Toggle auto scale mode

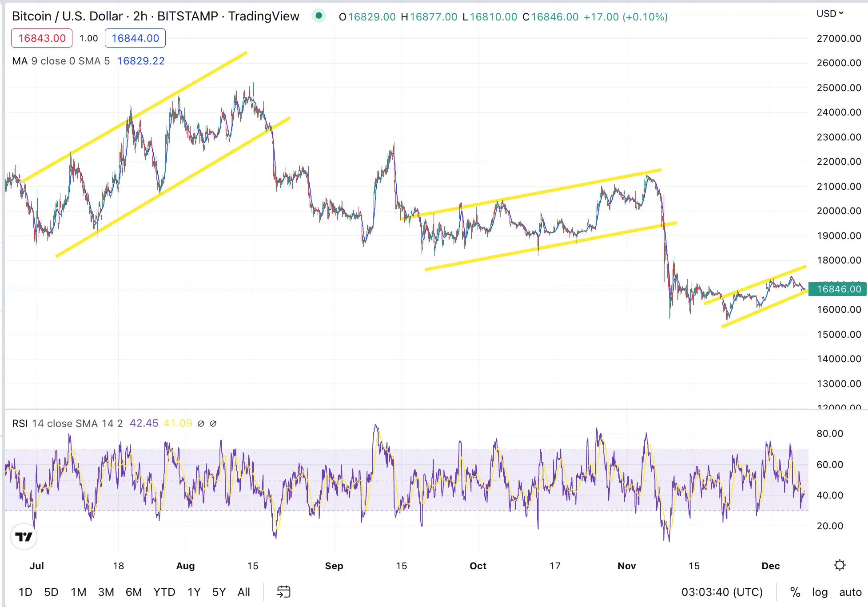pyautogui.click(x=850, y=592)
